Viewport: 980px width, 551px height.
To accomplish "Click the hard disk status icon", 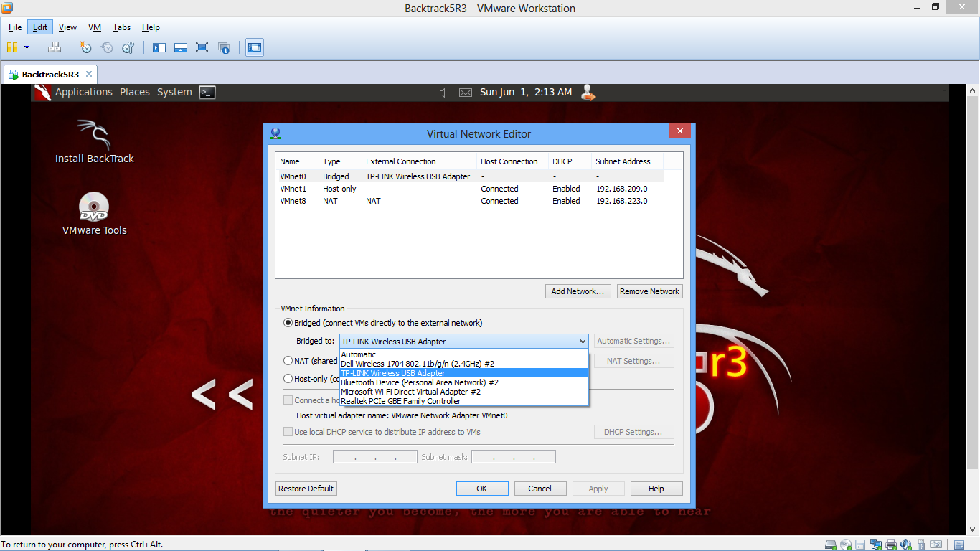I will 830,545.
